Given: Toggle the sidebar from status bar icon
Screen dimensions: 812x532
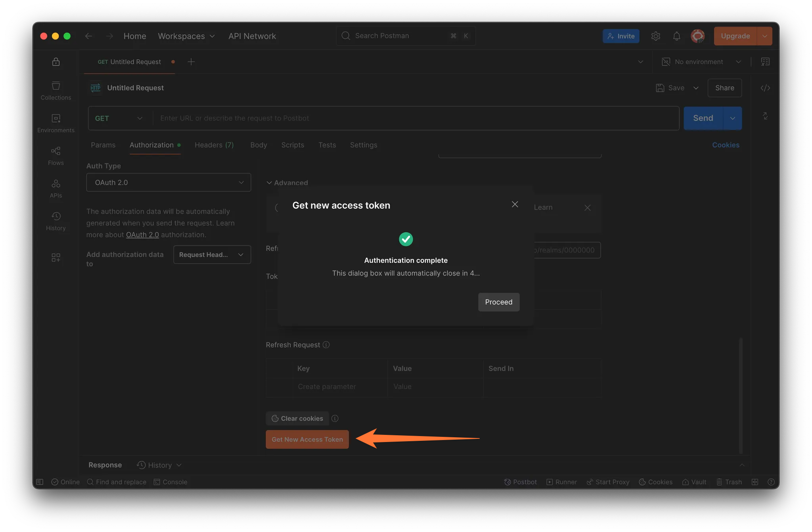Looking at the screenshot, I should coord(40,482).
